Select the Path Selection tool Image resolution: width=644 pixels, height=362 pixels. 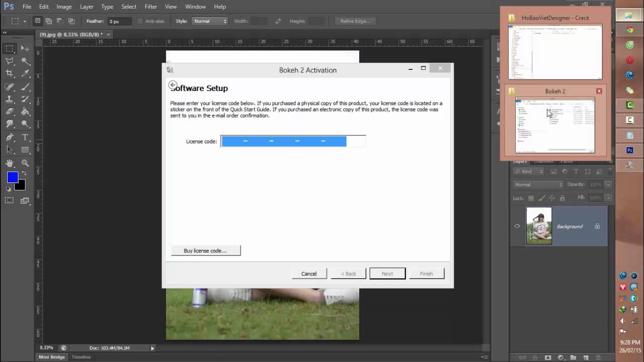coord(10,150)
